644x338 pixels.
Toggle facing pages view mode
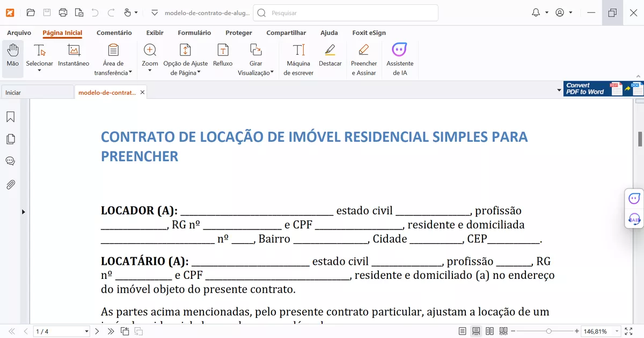(x=489, y=331)
